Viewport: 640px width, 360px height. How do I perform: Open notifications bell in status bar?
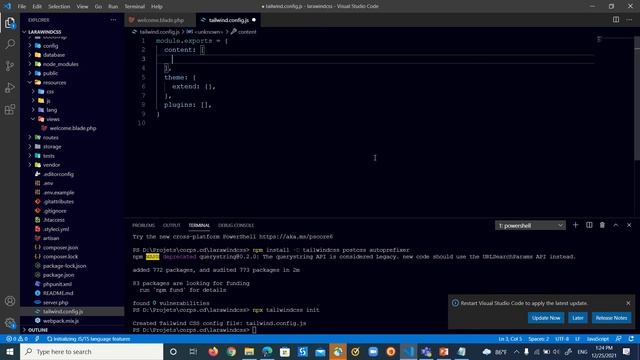(x=631, y=339)
